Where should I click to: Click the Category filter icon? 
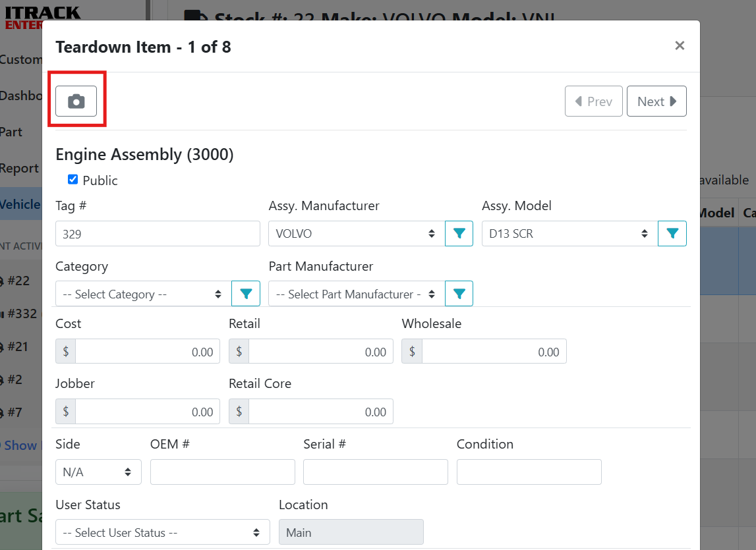click(x=246, y=294)
